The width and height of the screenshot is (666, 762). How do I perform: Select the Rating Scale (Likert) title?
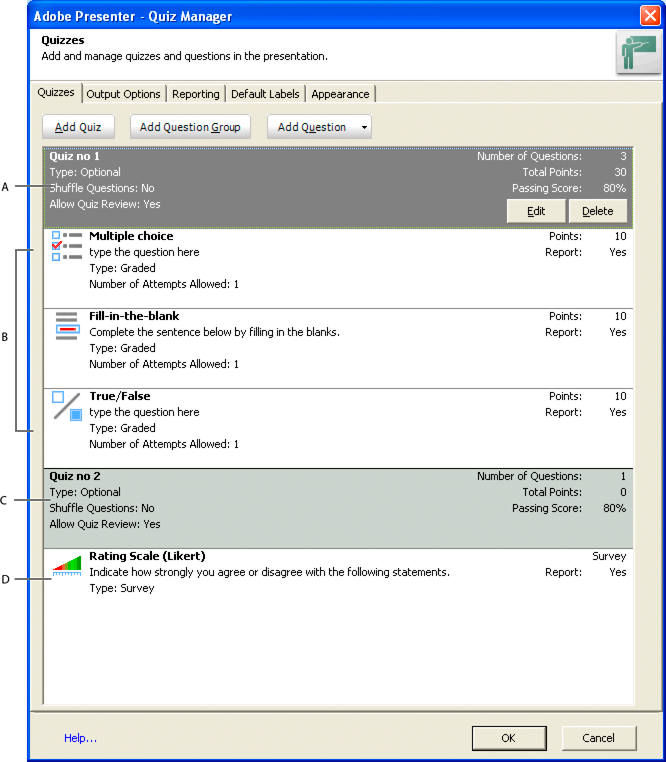tap(147, 556)
